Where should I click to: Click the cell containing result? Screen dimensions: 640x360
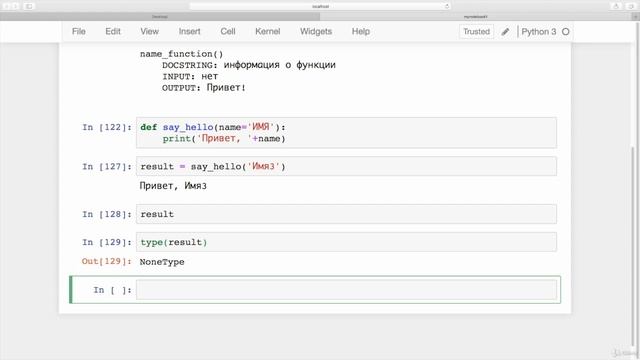point(346,214)
